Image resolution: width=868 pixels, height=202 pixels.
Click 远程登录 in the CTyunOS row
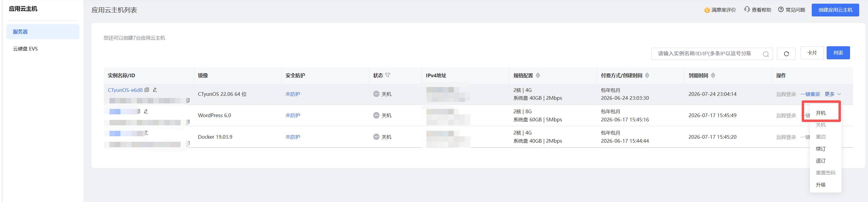(786, 94)
